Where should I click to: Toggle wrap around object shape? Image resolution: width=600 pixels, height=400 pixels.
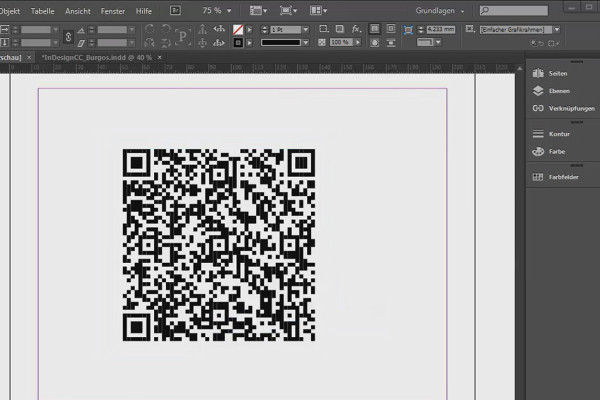[375, 42]
